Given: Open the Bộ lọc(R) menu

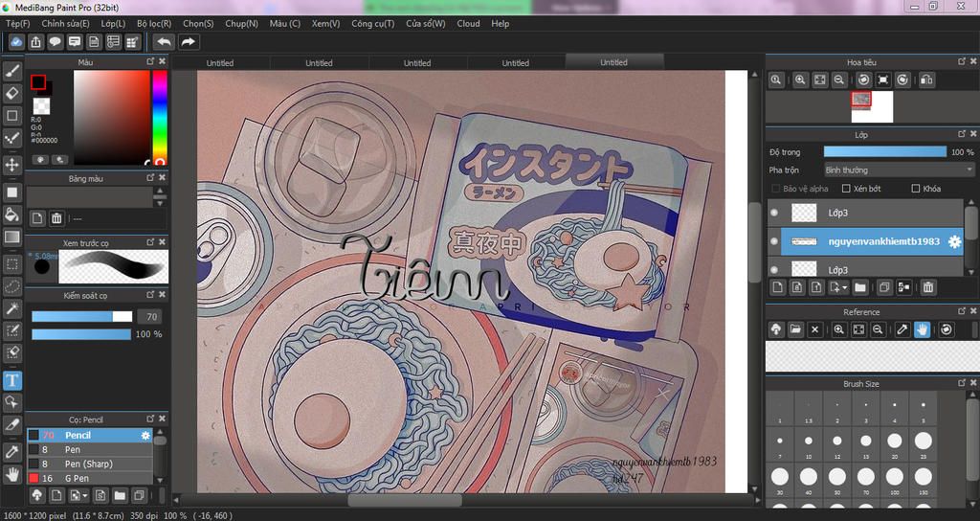Looking at the screenshot, I should (x=154, y=23).
